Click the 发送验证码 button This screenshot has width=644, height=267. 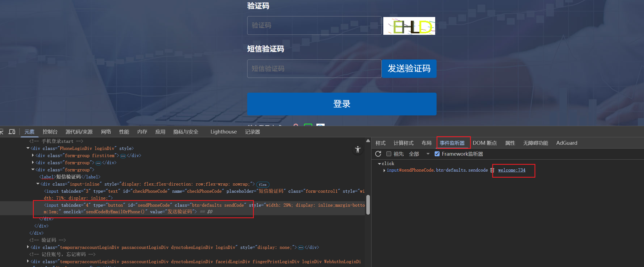pyautogui.click(x=409, y=69)
